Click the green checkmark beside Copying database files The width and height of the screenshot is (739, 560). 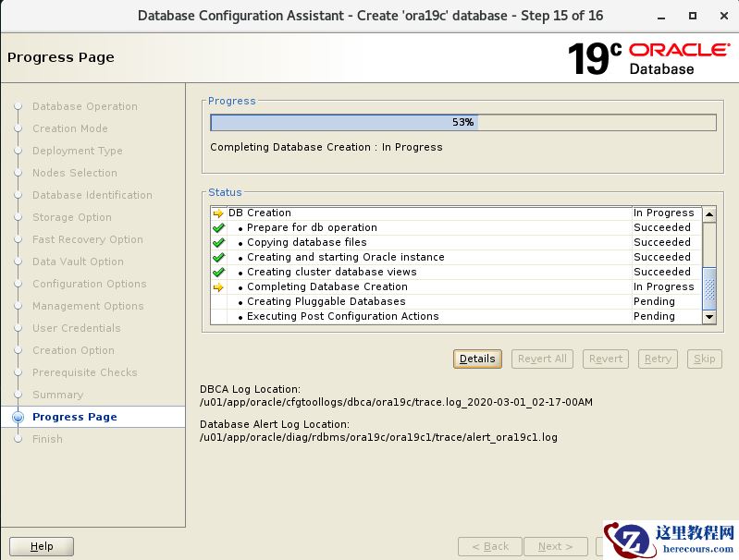218,242
